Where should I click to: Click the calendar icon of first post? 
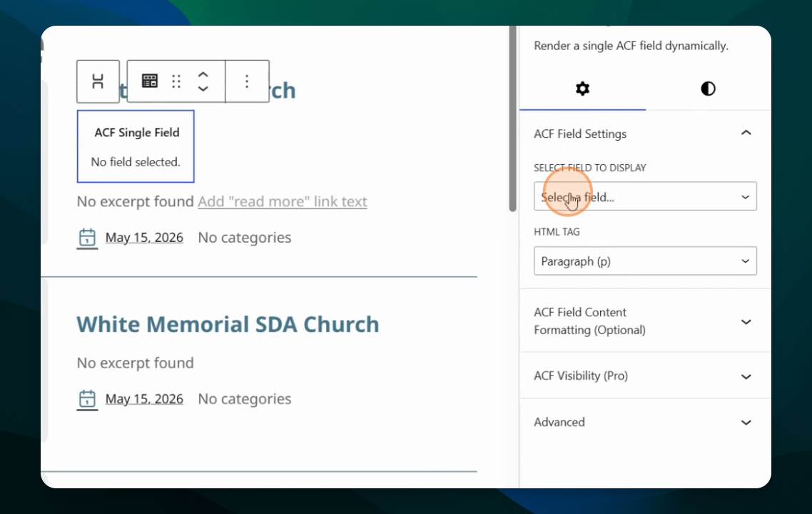[87, 238]
